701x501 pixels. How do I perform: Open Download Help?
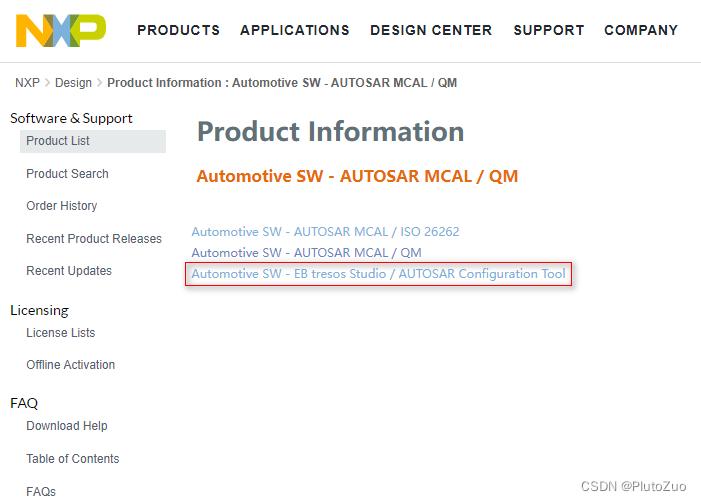(x=67, y=425)
